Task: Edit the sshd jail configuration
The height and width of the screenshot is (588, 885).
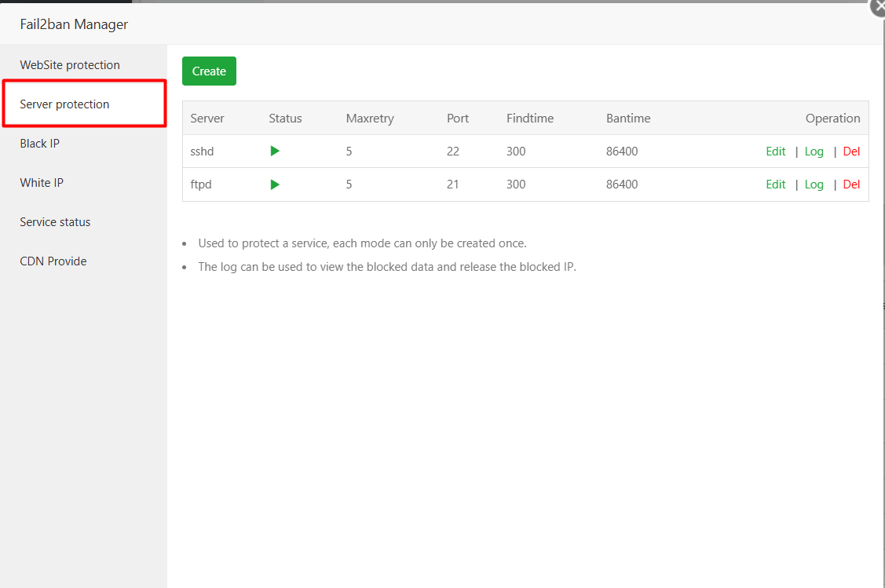Action: tap(775, 151)
